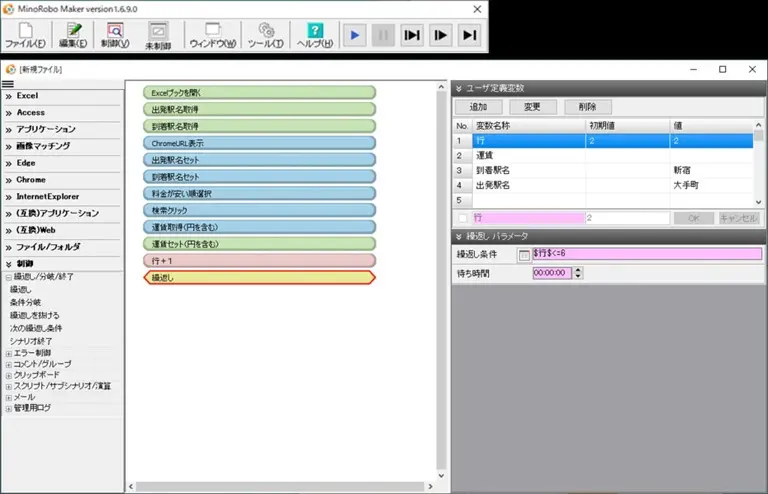Click the hamburger icon above the Excel category
This screenshot has height=494, width=768.
(8, 84)
